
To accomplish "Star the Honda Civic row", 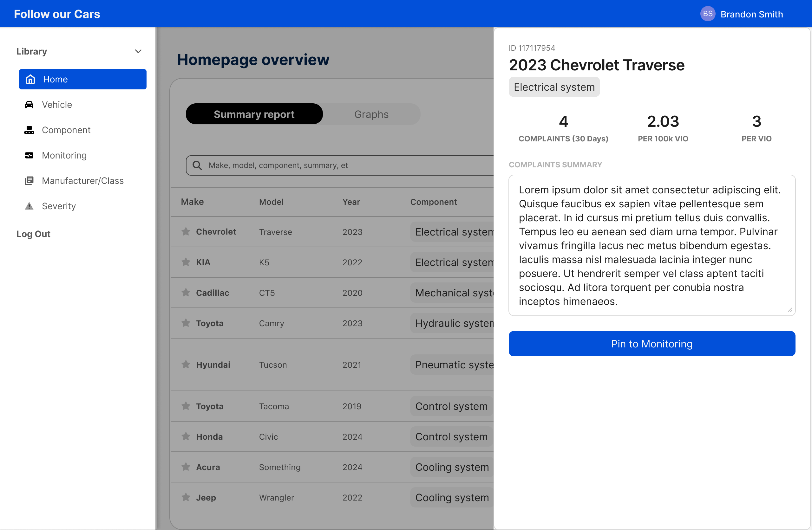I will point(186,436).
